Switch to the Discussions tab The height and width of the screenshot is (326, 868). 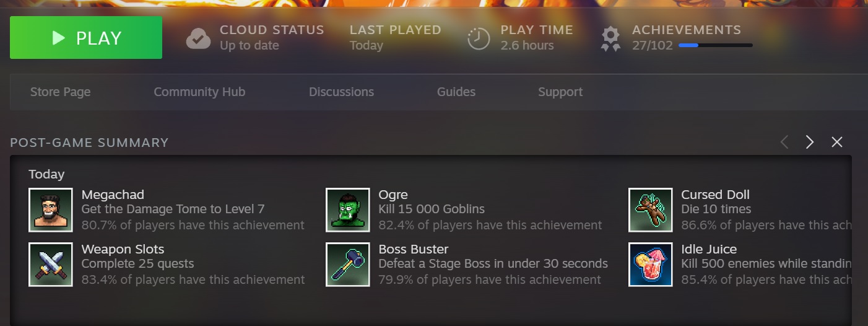click(341, 92)
